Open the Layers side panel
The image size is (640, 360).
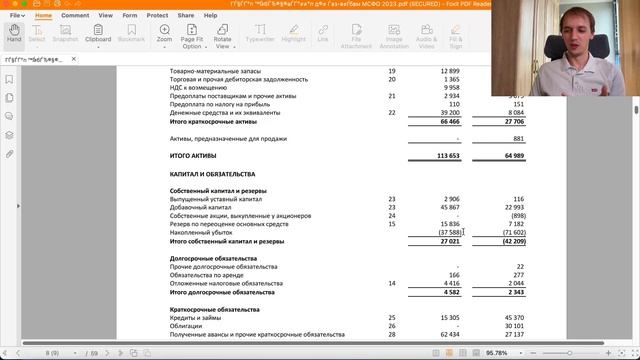[9, 135]
